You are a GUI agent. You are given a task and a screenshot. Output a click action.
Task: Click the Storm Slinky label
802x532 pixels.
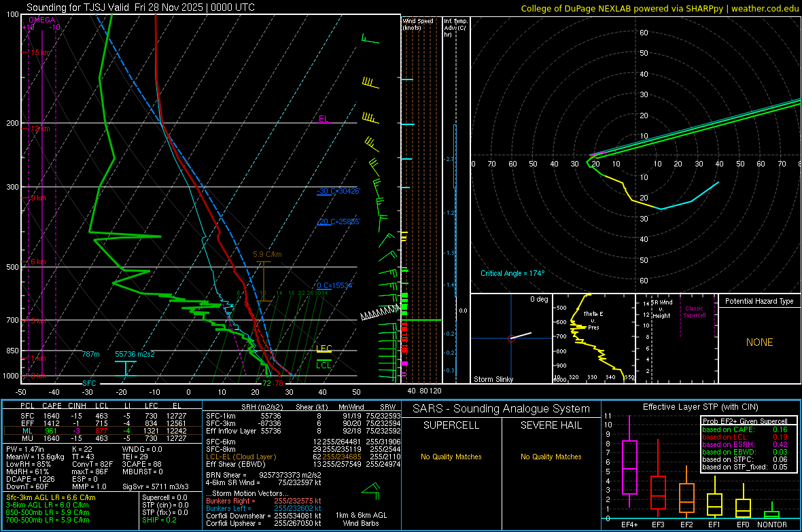click(x=493, y=379)
